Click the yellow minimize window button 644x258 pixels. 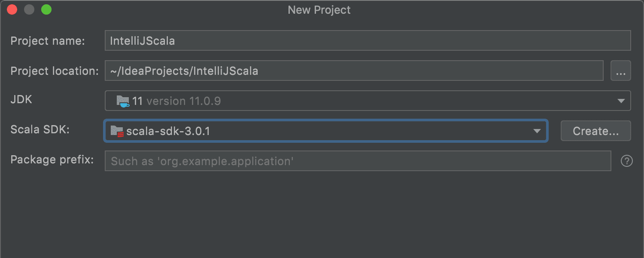click(29, 9)
